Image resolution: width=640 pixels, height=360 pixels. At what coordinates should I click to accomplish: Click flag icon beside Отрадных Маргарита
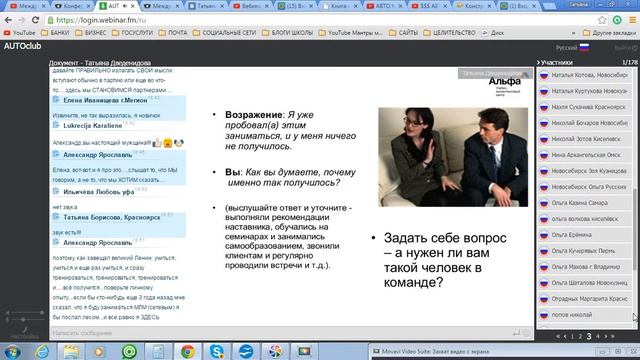tap(544, 299)
